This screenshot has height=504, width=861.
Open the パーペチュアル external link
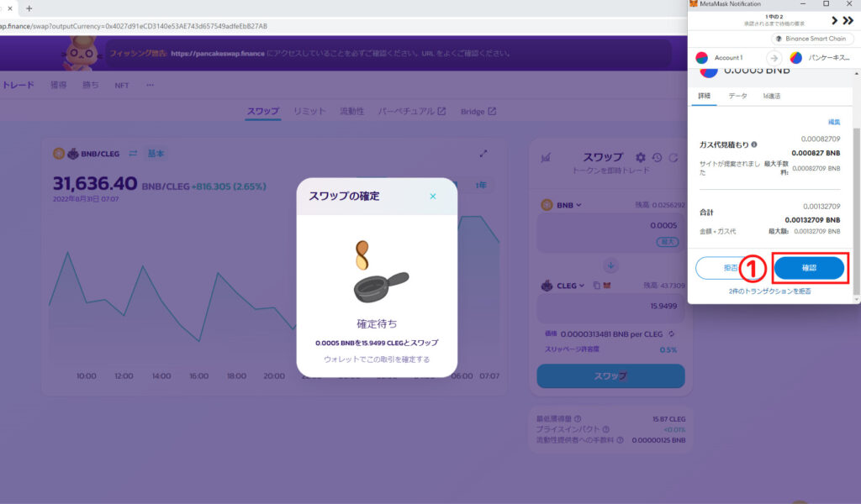click(412, 112)
